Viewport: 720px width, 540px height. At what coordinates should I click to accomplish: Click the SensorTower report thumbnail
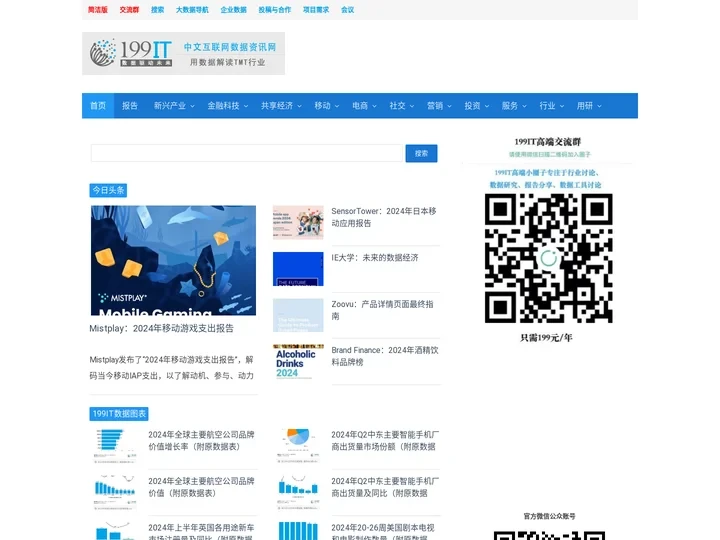pos(298,222)
